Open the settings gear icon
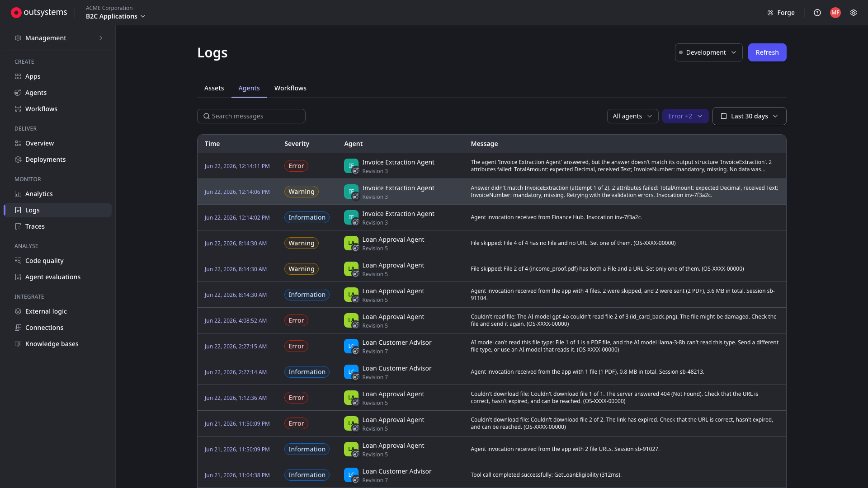868x488 pixels. coord(853,13)
